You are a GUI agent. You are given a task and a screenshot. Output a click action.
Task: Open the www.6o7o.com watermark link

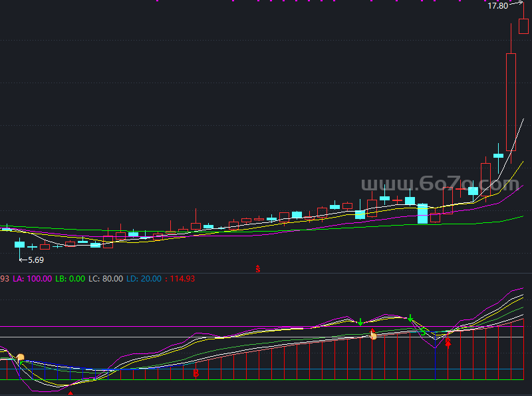pos(440,184)
